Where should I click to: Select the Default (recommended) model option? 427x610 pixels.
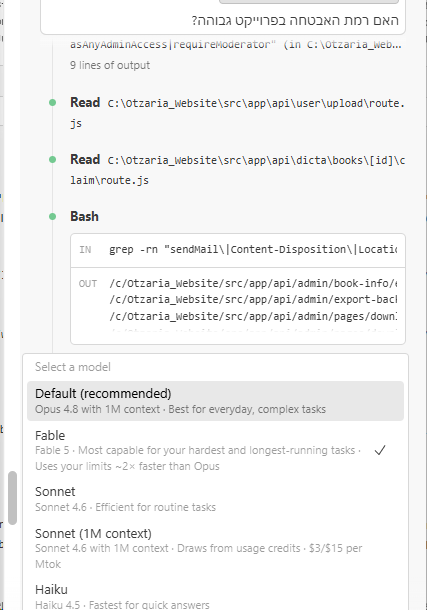(215, 401)
